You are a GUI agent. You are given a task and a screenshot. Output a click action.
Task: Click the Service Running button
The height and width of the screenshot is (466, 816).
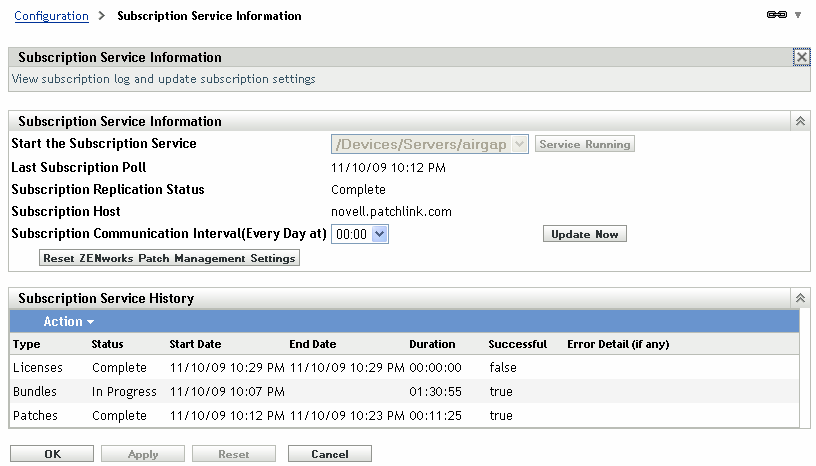point(585,144)
